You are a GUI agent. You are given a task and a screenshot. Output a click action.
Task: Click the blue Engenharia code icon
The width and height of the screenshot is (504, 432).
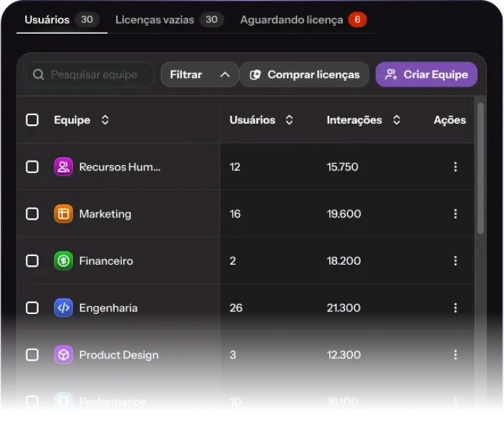click(64, 308)
